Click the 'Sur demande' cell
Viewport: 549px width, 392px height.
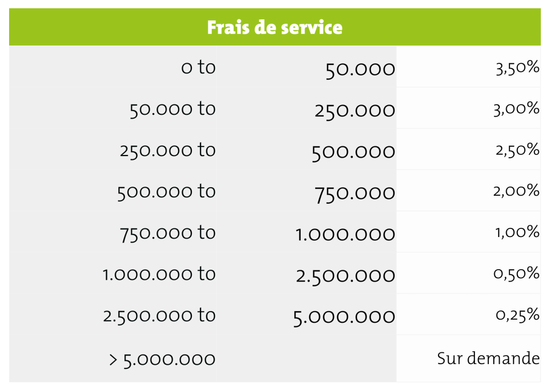(488, 358)
